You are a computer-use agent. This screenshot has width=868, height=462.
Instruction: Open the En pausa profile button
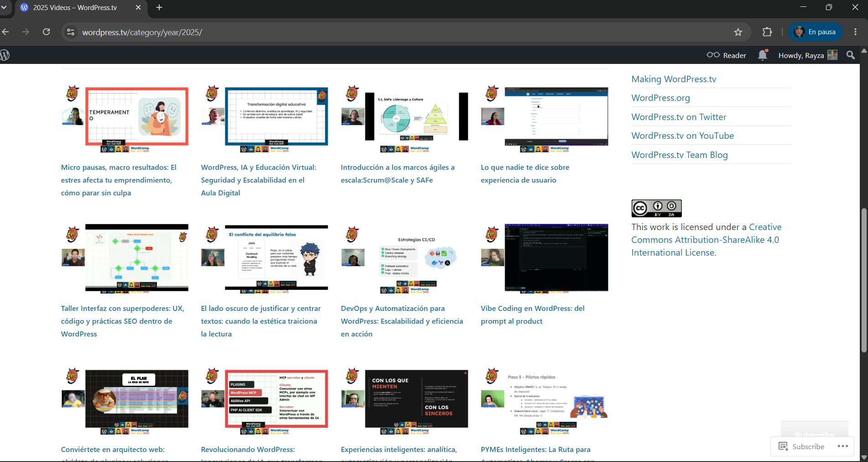(815, 32)
